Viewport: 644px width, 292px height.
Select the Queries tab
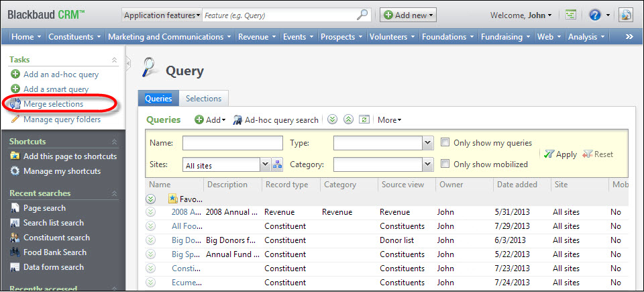coord(158,99)
